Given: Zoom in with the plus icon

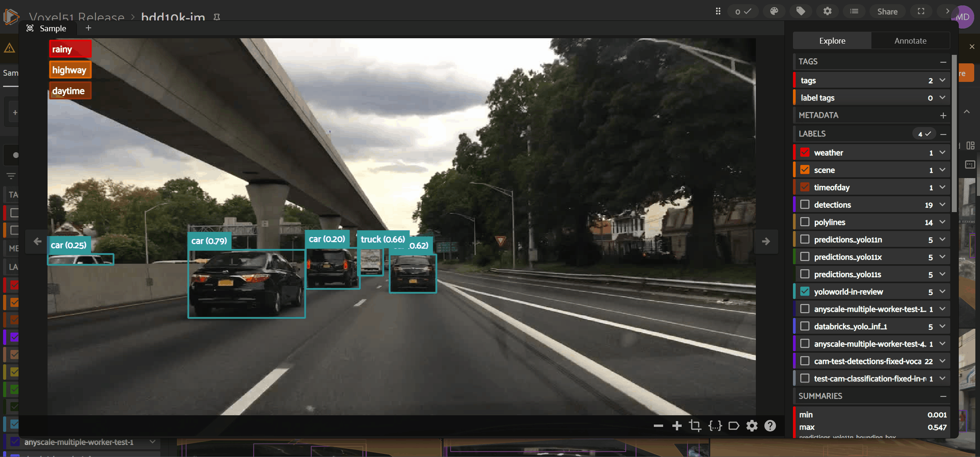Looking at the screenshot, I should 677,426.
